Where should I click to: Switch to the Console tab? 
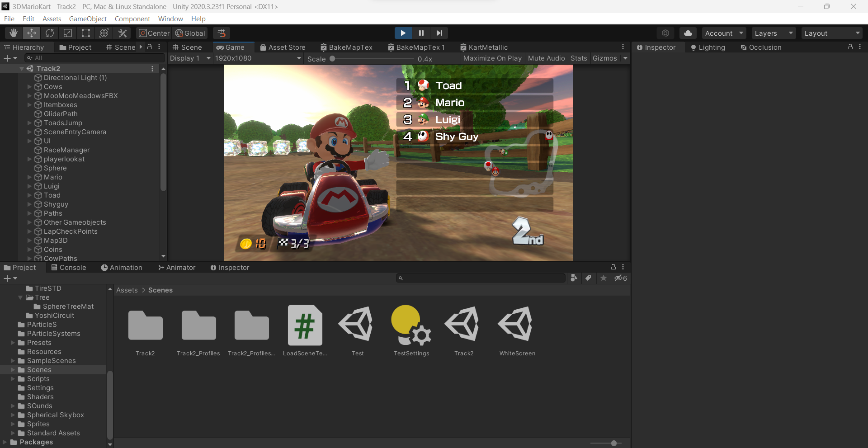click(68, 267)
